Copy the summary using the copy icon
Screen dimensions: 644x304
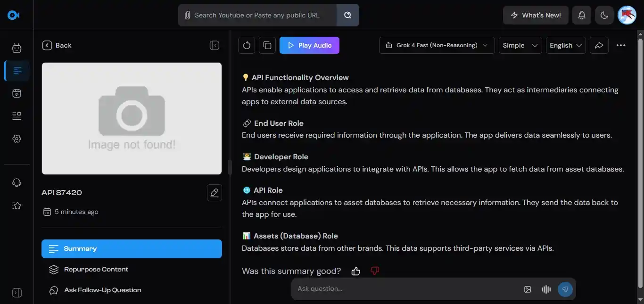(267, 45)
